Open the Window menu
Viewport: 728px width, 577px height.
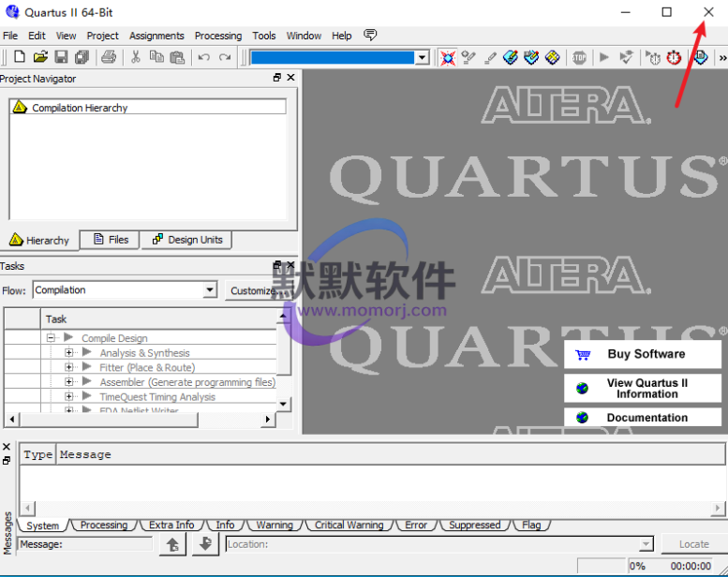[304, 36]
